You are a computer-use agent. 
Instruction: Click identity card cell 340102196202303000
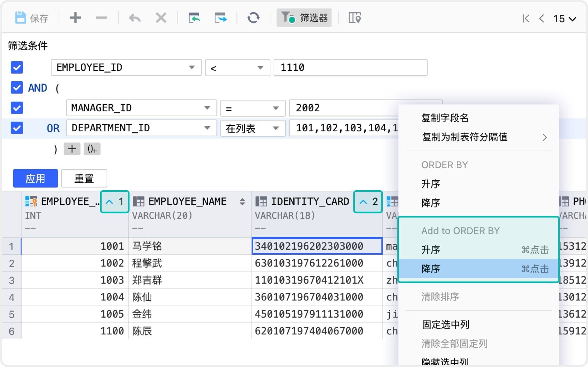click(x=317, y=246)
